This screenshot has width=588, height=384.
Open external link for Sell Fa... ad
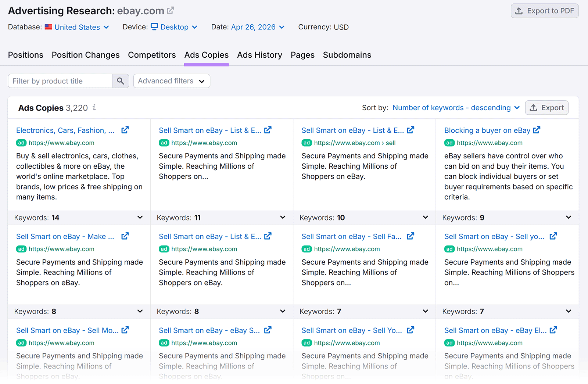pyautogui.click(x=410, y=236)
